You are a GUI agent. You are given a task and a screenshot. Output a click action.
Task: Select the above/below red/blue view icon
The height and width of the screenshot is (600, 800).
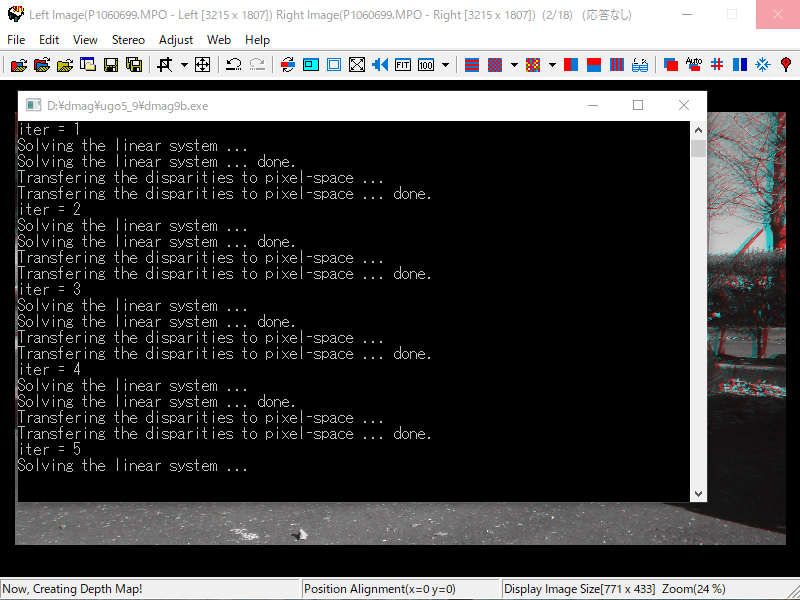[x=594, y=65]
